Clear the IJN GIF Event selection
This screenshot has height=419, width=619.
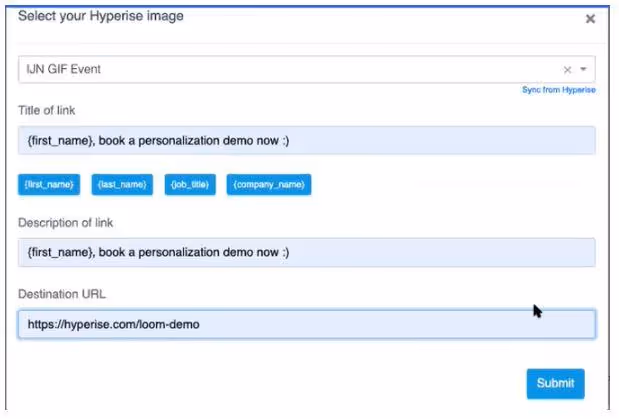point(567,70)
